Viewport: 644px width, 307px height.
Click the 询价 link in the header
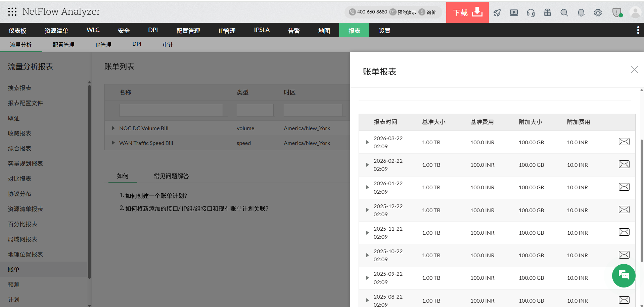coord(431,12)
